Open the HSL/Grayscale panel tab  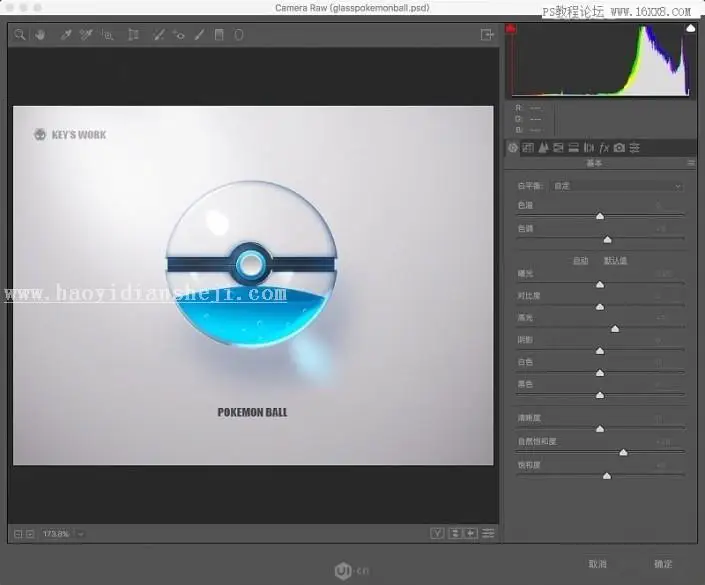[558, 147]
